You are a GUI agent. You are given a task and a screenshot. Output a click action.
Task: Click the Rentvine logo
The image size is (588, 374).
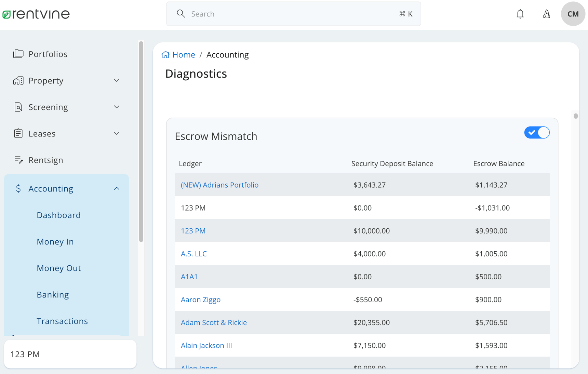coord(36,14)
